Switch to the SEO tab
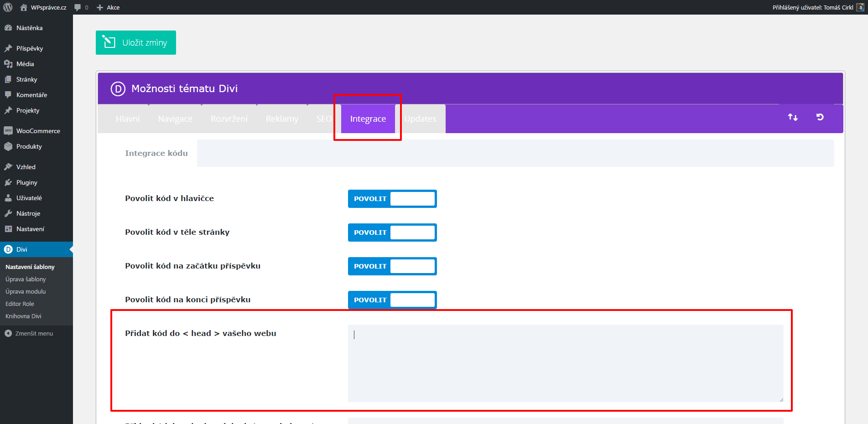 tap(324, 119)
